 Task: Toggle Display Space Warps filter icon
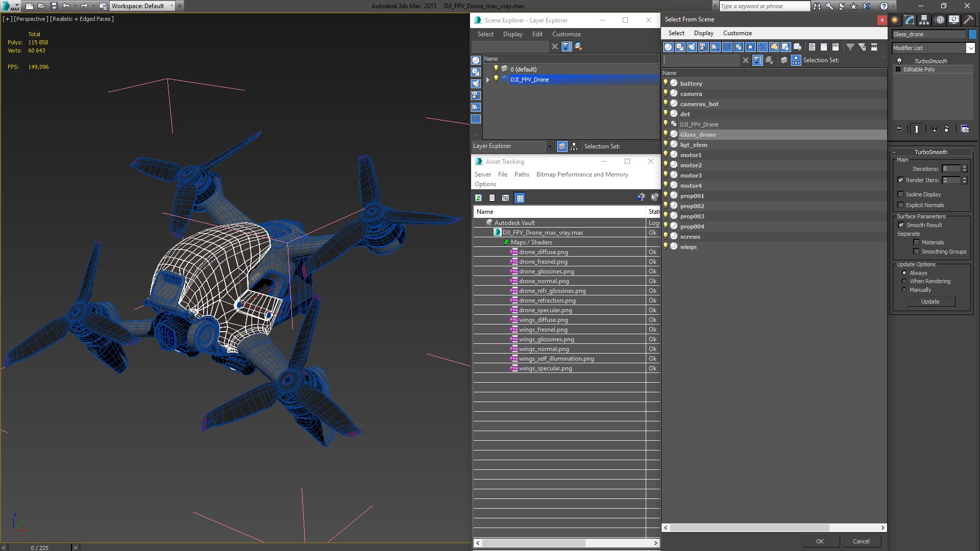[727, 47]
